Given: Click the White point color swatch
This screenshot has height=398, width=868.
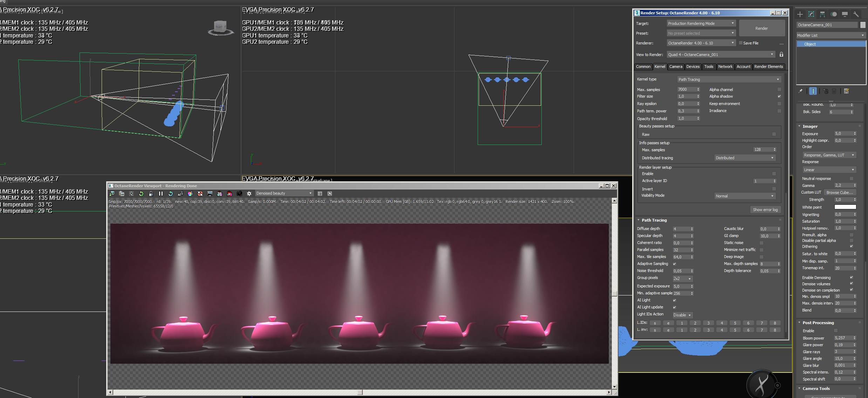Looking at the screenshot, I should click(845, 207).
